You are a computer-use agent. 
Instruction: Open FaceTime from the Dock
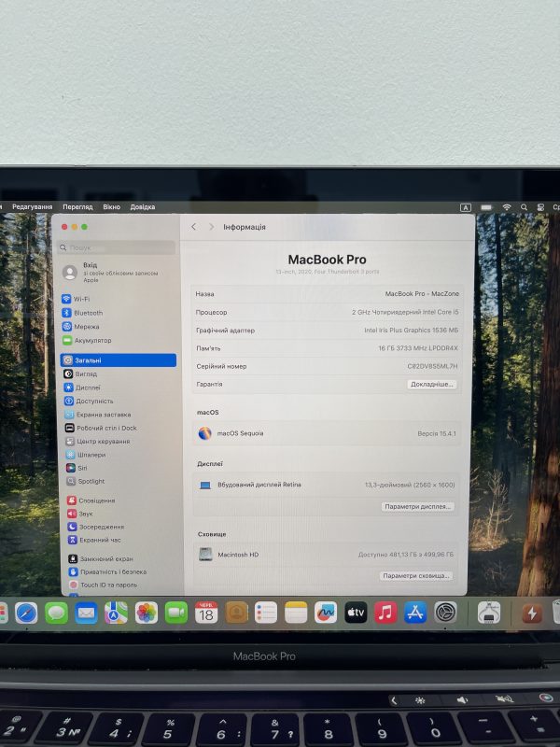pyautogui.click(x=176, y=613)
